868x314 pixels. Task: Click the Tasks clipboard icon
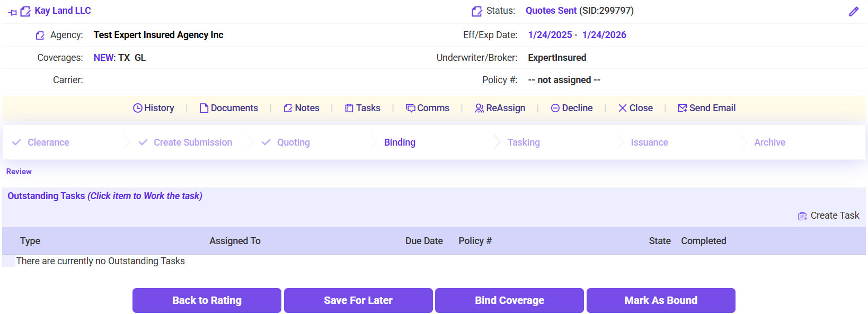click(x=349, y=108)
